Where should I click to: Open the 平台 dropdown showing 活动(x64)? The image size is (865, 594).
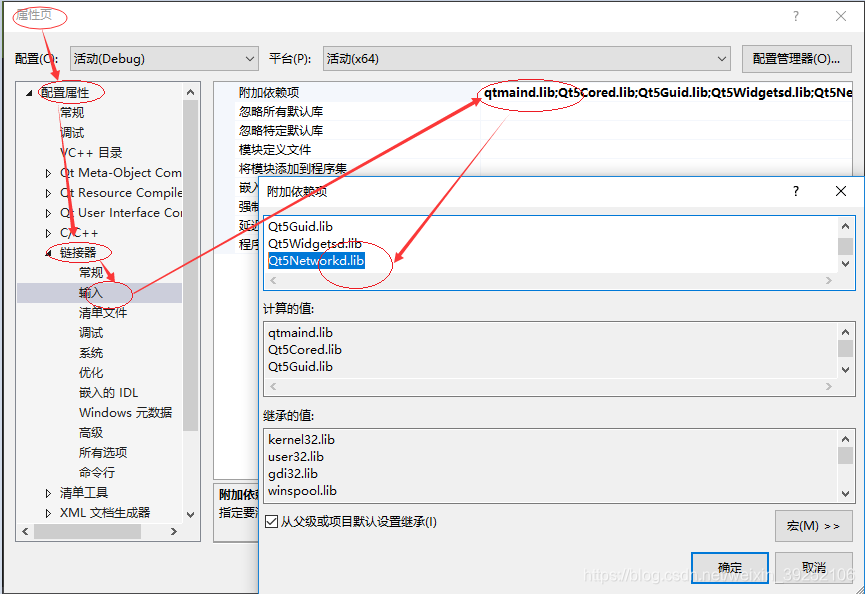click(x=526, y=58)
